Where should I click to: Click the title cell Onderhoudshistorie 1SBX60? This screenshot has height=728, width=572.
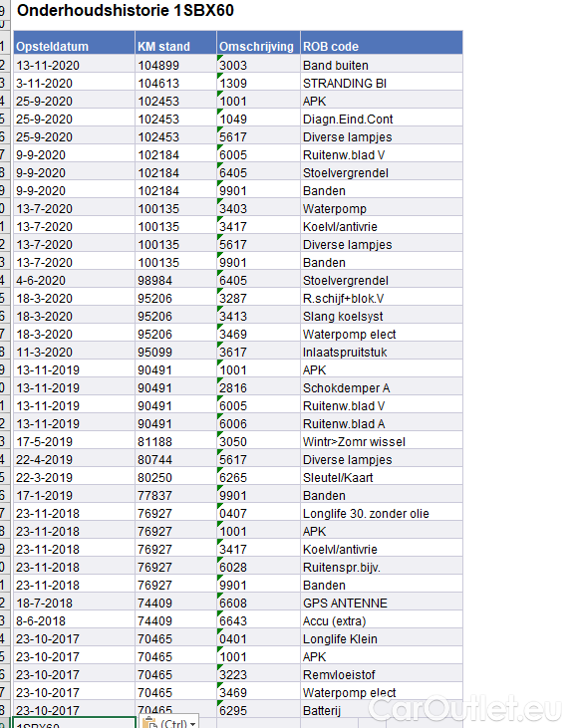tap(126, 10)
